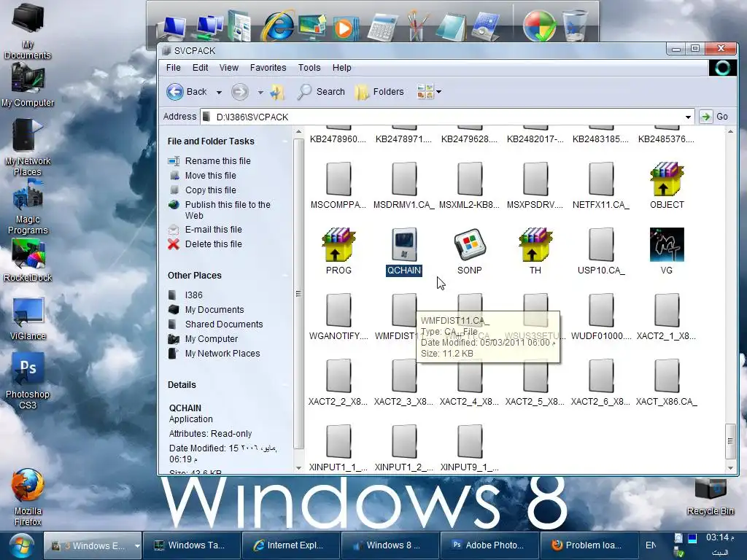Viewport: 747px width, 560px height.
Task: Open the Search pane
Action: point(321,92)
